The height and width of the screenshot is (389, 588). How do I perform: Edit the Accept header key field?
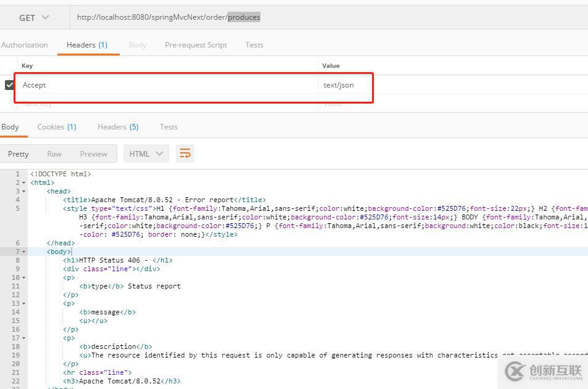(167, 85)
